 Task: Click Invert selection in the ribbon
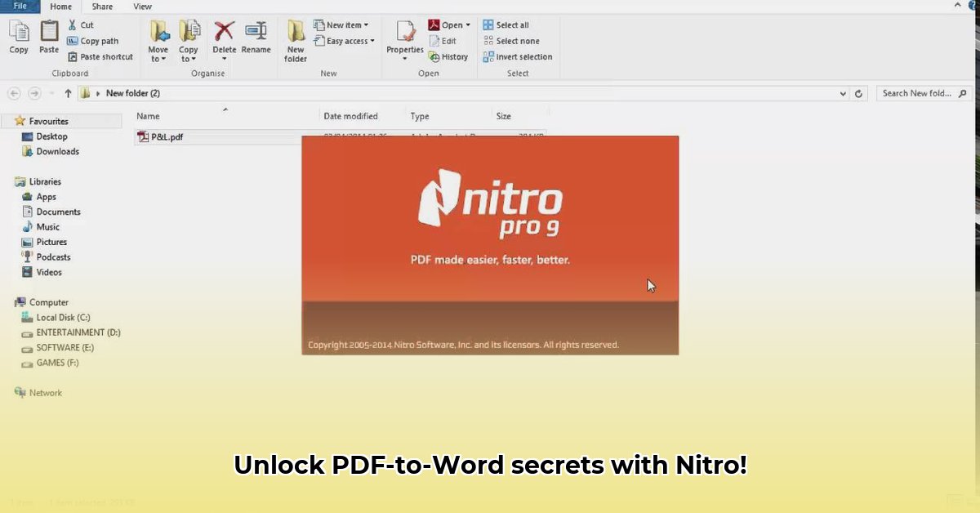pos(517,56)
